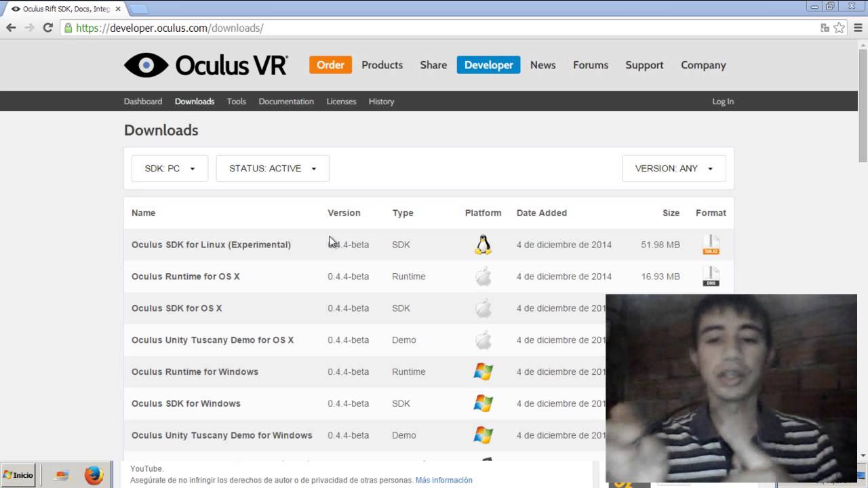Viewport: 868px width, 488px height.
Task: Click the Oculus VR eye logo
Action: click(146, 65)
